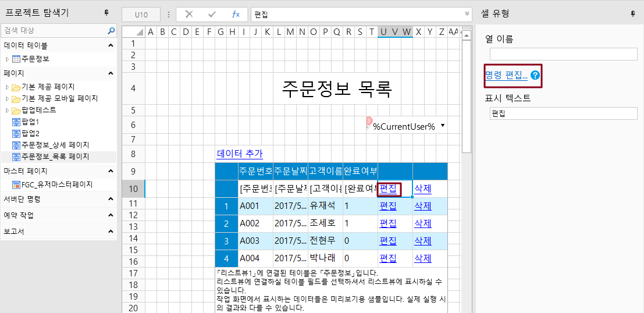Select FGC_유저마스터페이지 master page
Viewport: 644px width, 313px height.
[x=56, y=184]
